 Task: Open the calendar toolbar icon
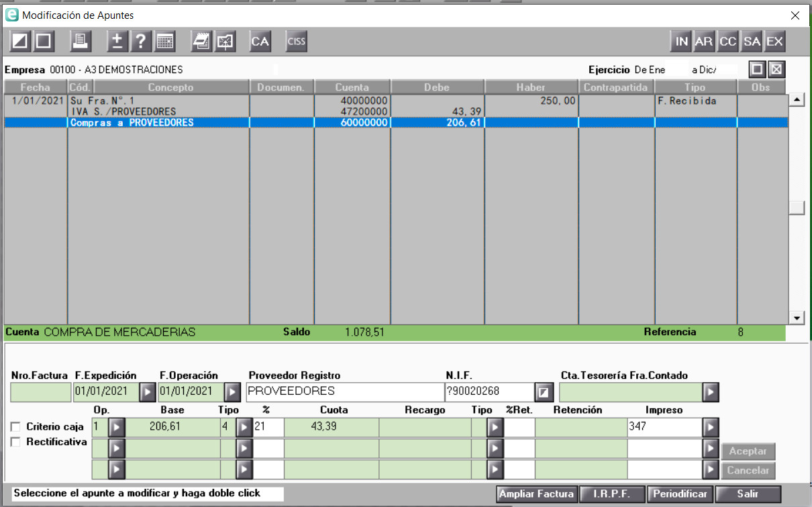[x=164, y=41]
